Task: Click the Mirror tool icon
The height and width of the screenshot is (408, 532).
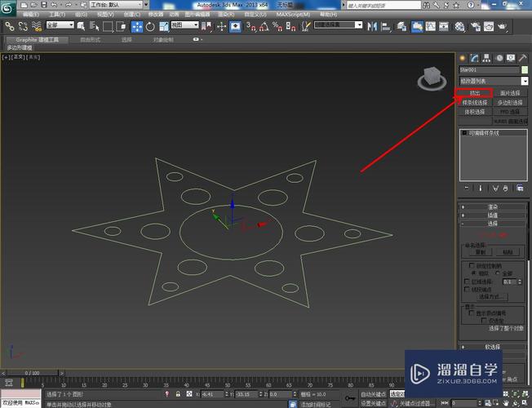Action: (x=372, y=26)
